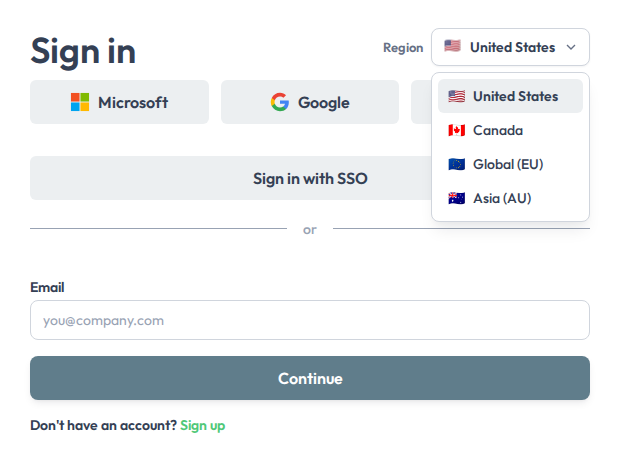Choose United States from the region list
The width and height of the screenshot is (620, 460).
pos(510,96)
